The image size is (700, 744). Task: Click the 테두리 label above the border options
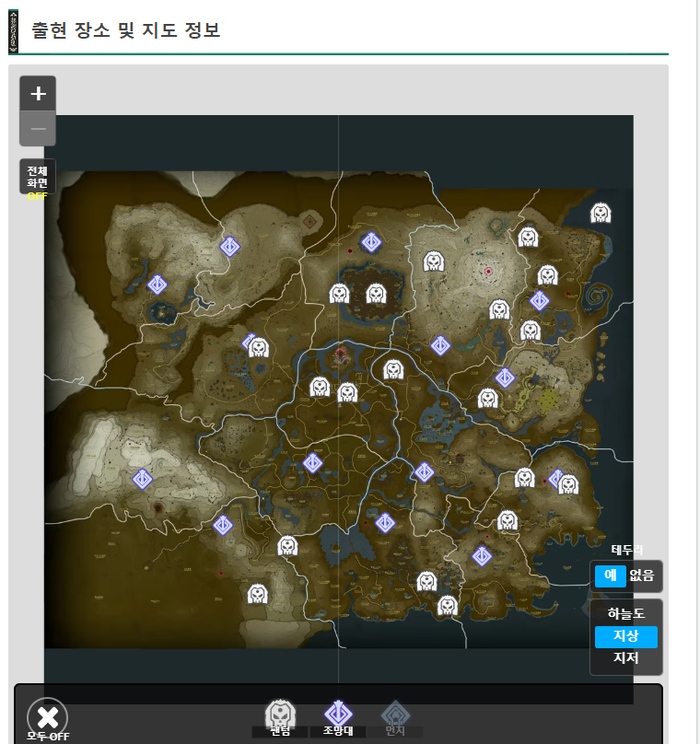626,550
